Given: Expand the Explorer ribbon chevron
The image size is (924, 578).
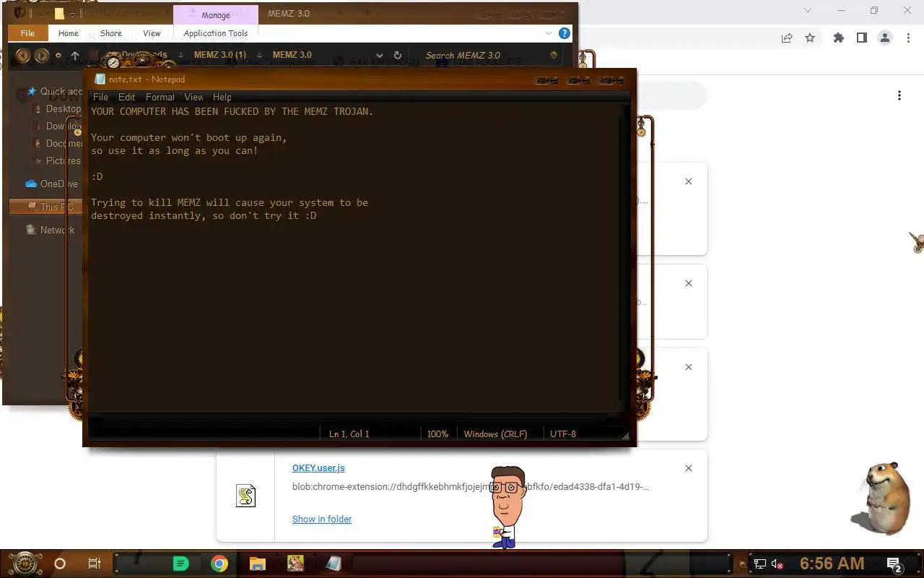Looking at the screenshot, I should (x=549, y=33).
